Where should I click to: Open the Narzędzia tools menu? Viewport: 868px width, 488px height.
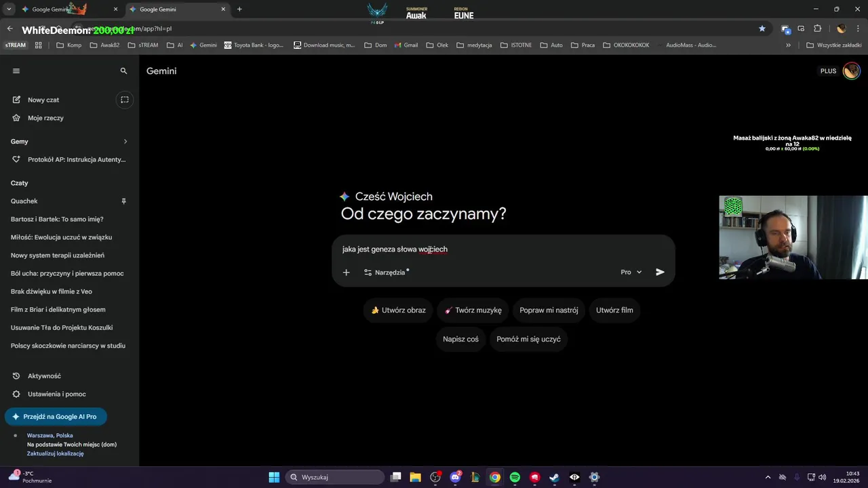point(386,272)
